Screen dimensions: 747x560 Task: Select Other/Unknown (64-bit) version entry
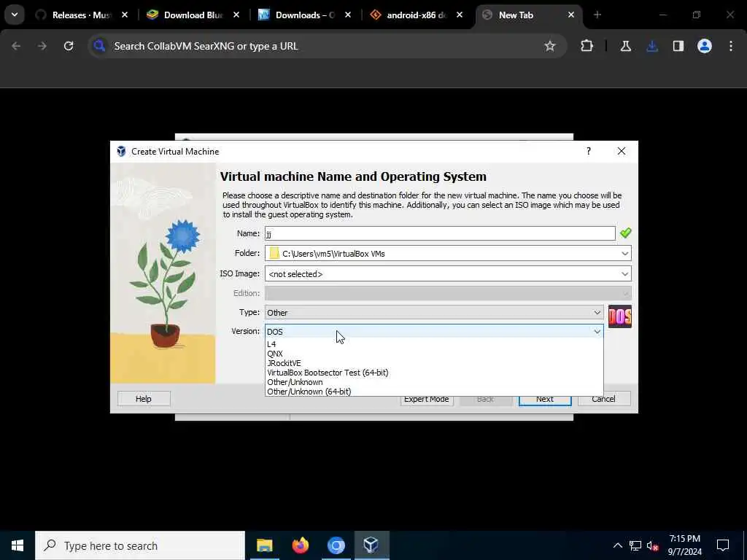click(x=434, y=392)
